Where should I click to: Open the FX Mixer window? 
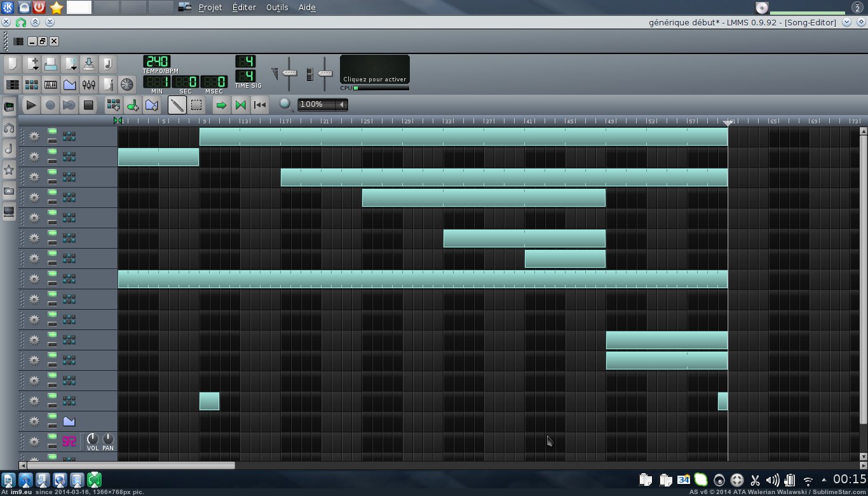click(x=89, y=84)
